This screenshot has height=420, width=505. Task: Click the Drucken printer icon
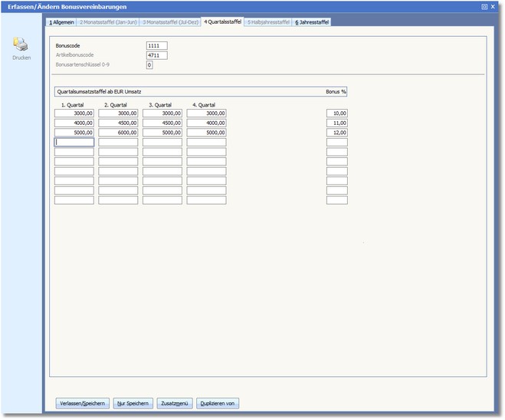(x=21, y=44)
